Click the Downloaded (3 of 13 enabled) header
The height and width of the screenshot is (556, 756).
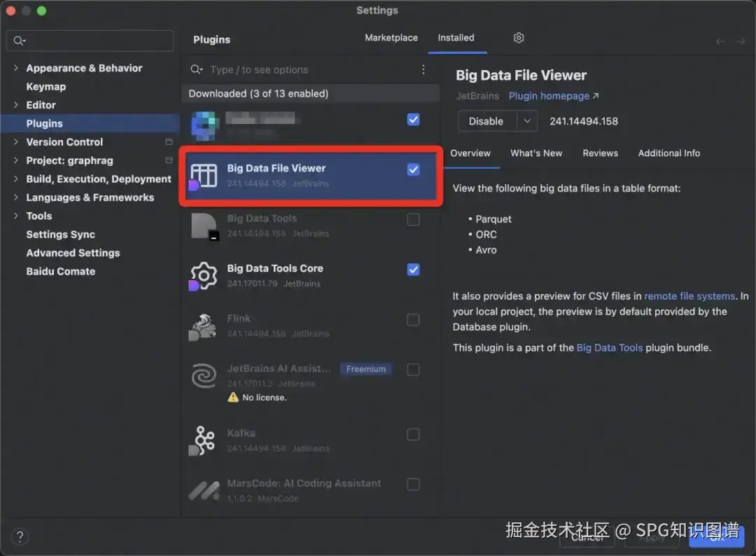pos(310,94)
